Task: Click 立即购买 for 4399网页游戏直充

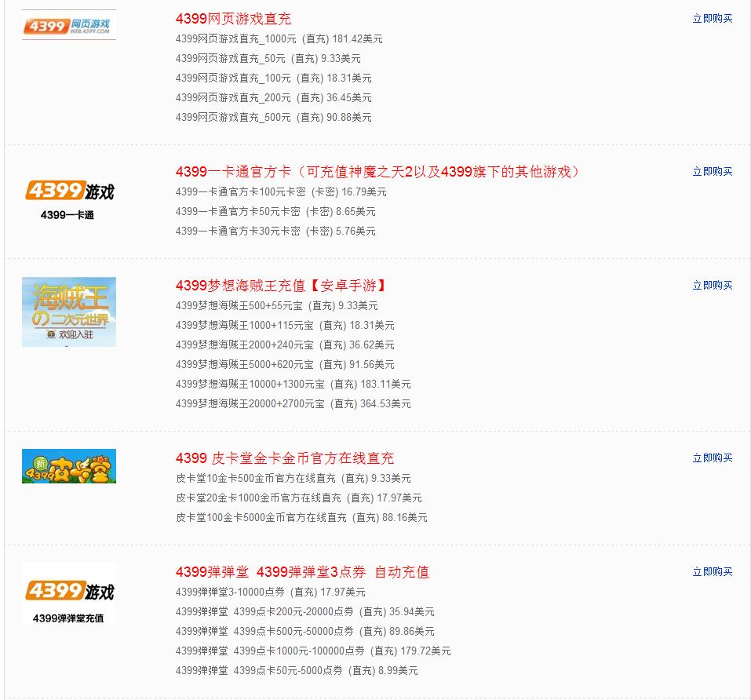Action: coord(713,19)
